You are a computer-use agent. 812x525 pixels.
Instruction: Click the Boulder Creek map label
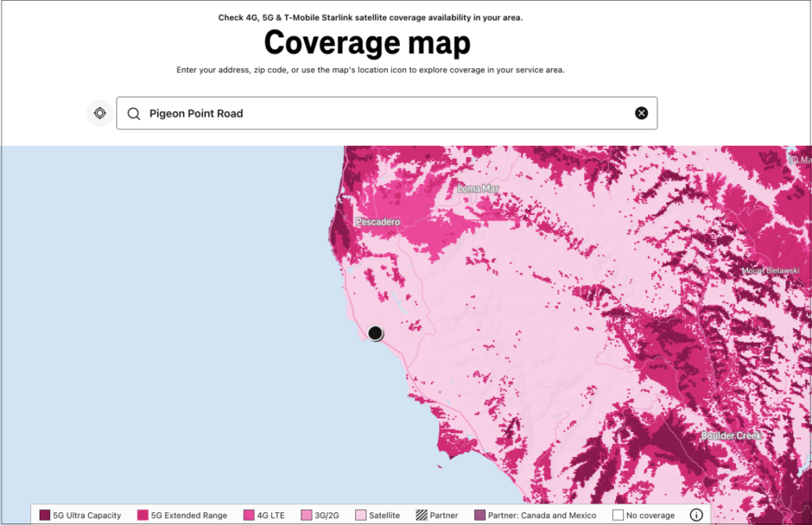click(731, 436)
